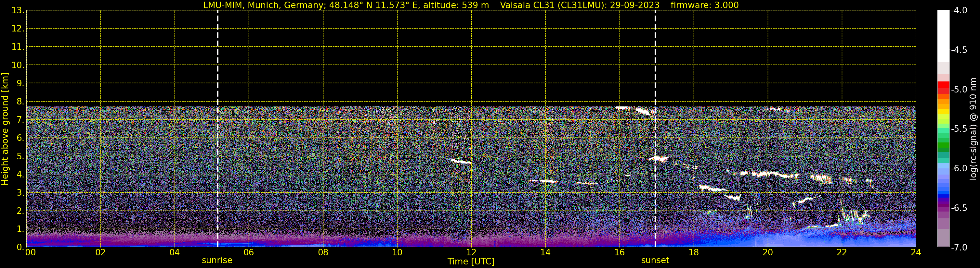Click the white cloud blob at 5 km near sunset
980x268 pixels.
(658, 159)
